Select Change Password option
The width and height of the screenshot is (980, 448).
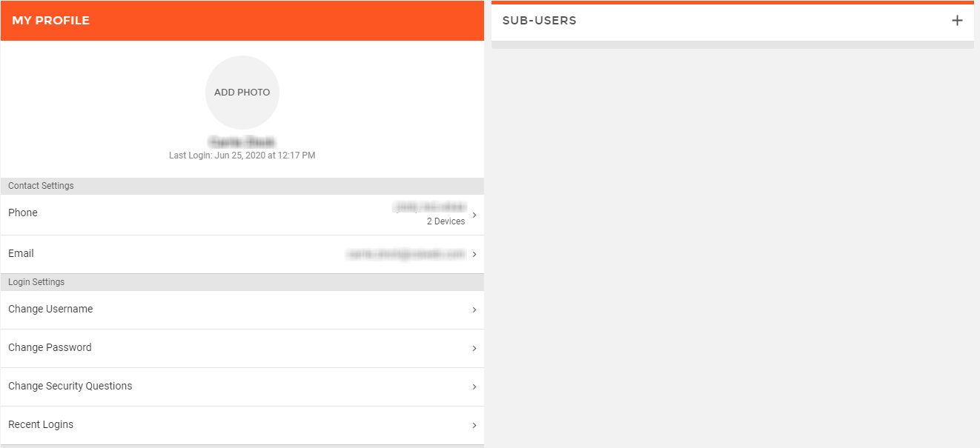pyautogui.click(x=242, y=349)
